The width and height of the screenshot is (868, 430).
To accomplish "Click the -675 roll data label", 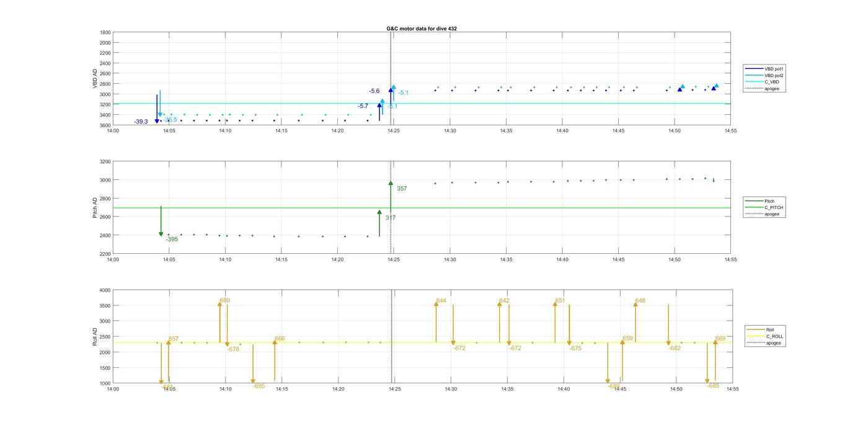I will (x=575, y=349).
